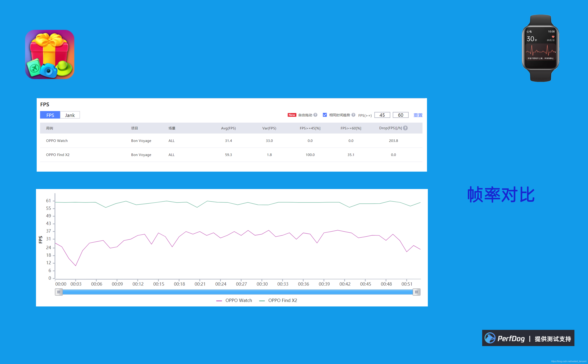Click the Drop(FPS)[/h] help question icon
The image size is (588, 364).
(405, 128)
